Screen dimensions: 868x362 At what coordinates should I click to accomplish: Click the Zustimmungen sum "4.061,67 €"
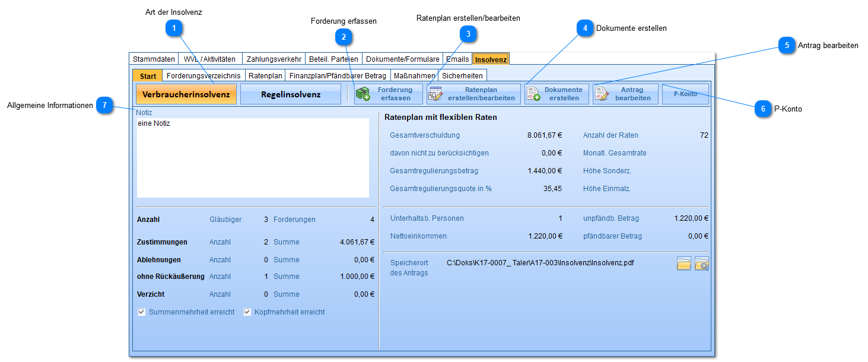coord(357,242)
